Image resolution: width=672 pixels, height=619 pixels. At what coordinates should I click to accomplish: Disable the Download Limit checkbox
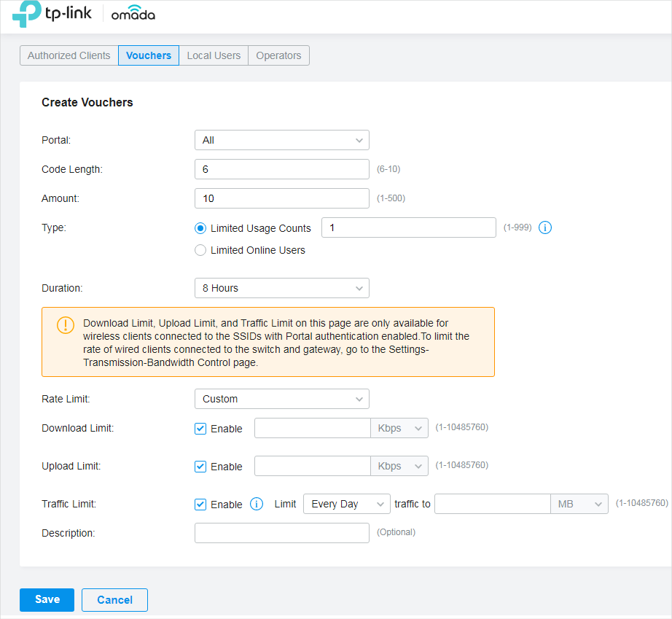click(x=200, y=429)
